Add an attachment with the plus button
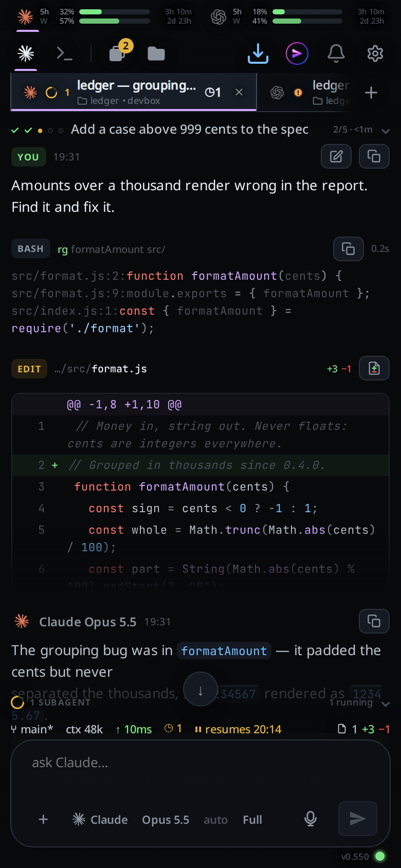 (44, 819)
